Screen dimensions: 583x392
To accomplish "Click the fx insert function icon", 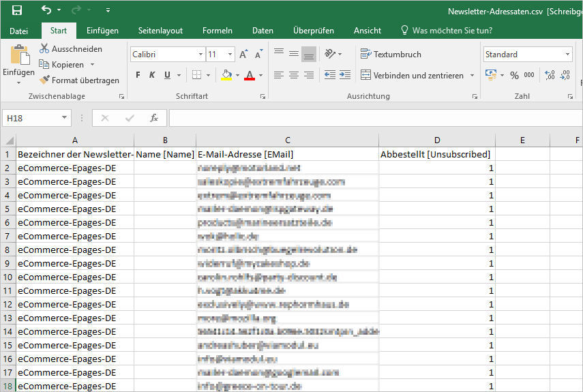I will click(x=154, y=118).
